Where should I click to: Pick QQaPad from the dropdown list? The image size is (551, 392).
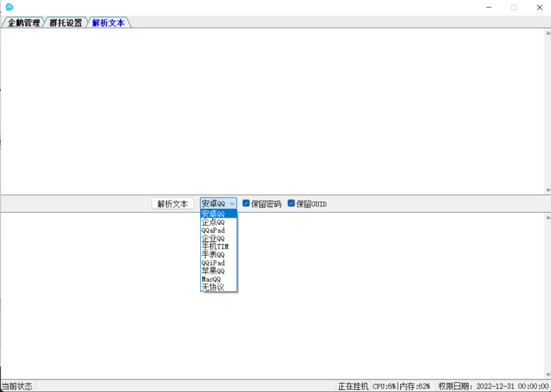tap(218, 230)
